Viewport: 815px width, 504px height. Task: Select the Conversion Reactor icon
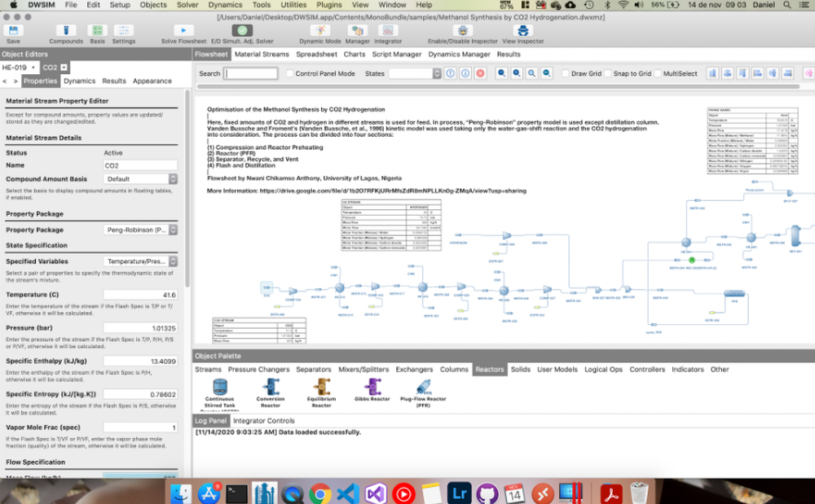(x=271, y=387)
